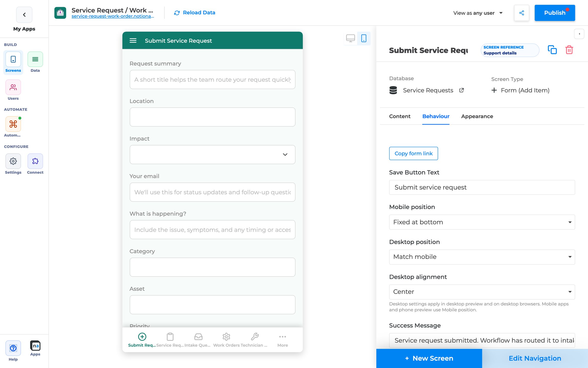
Task: Click the New Screen button
Action: [429, 358]
